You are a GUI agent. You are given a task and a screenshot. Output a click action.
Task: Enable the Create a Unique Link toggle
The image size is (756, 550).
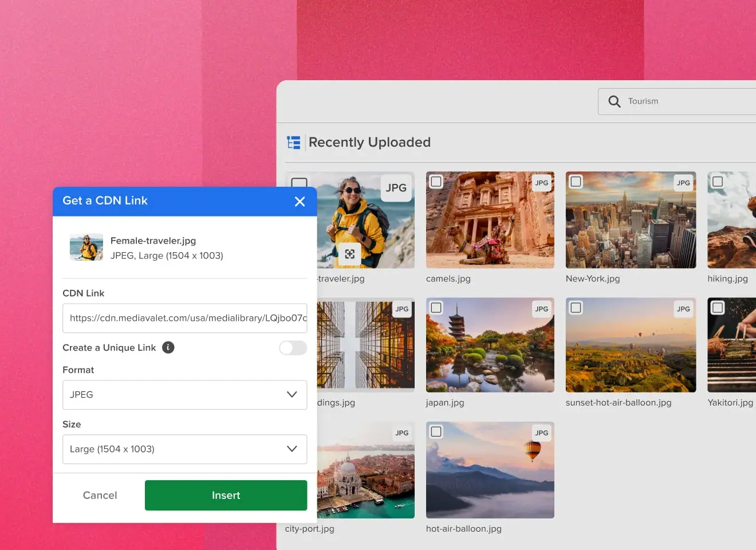click(293, 348)
